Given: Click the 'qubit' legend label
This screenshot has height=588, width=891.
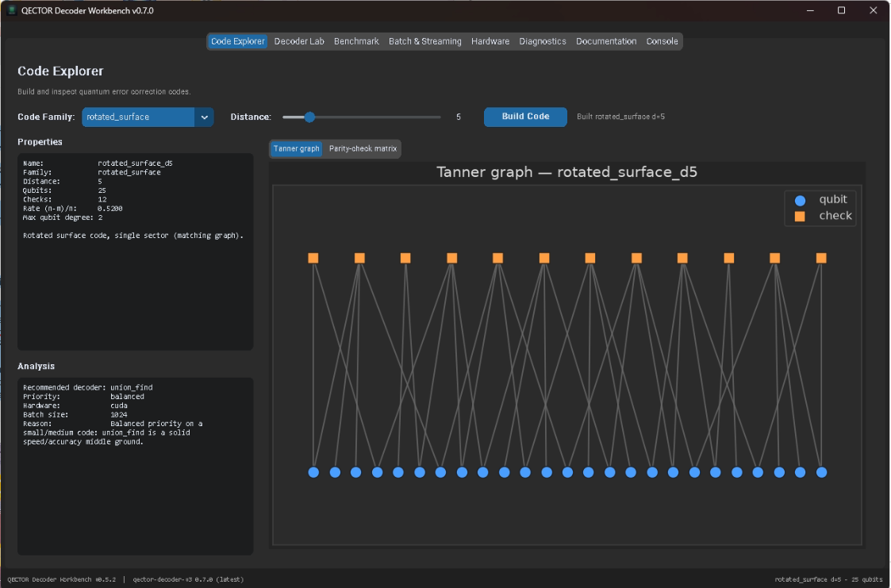Looking at the screenshot, I should pyautogui.click(x=833, y=199).
